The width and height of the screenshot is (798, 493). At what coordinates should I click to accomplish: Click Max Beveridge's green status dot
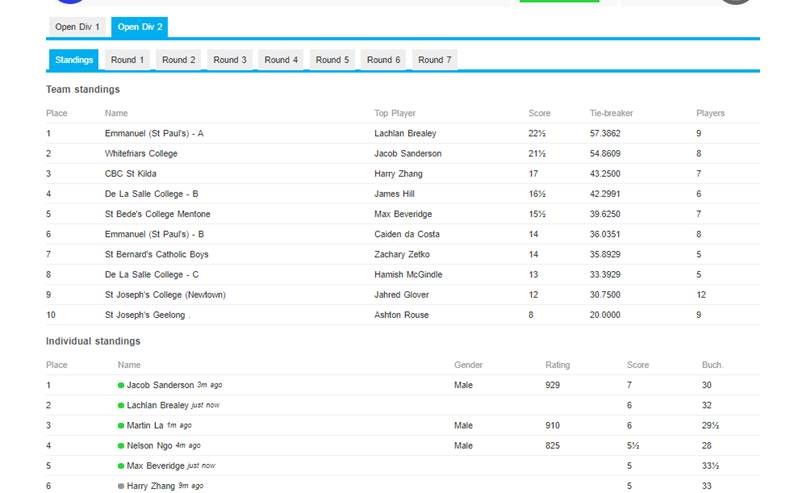coord(121,466)
